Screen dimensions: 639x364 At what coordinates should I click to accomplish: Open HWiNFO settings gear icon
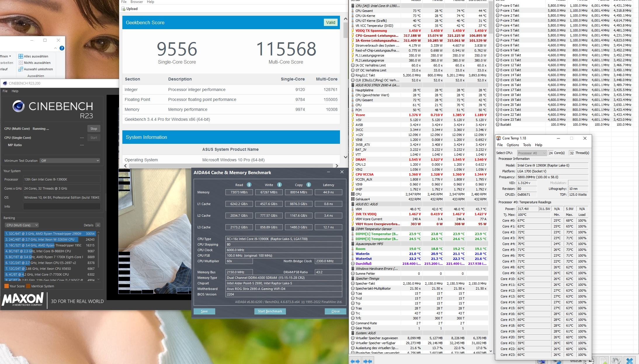616,361
